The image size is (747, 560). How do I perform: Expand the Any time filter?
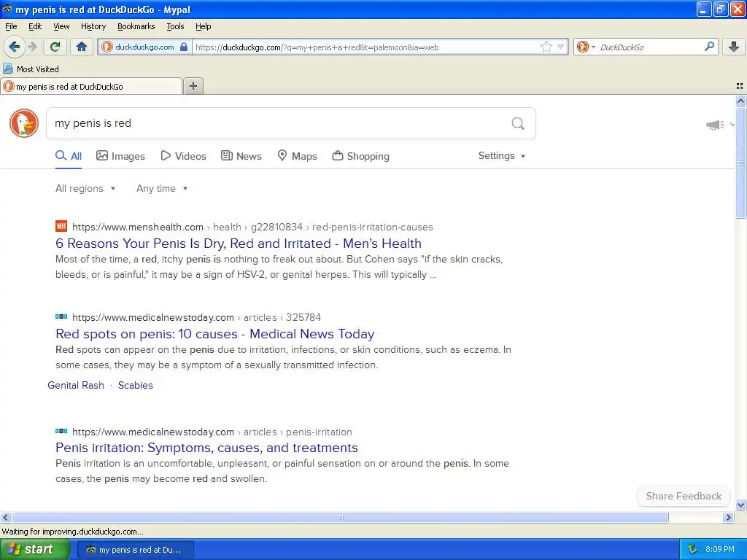pos(162,189)
